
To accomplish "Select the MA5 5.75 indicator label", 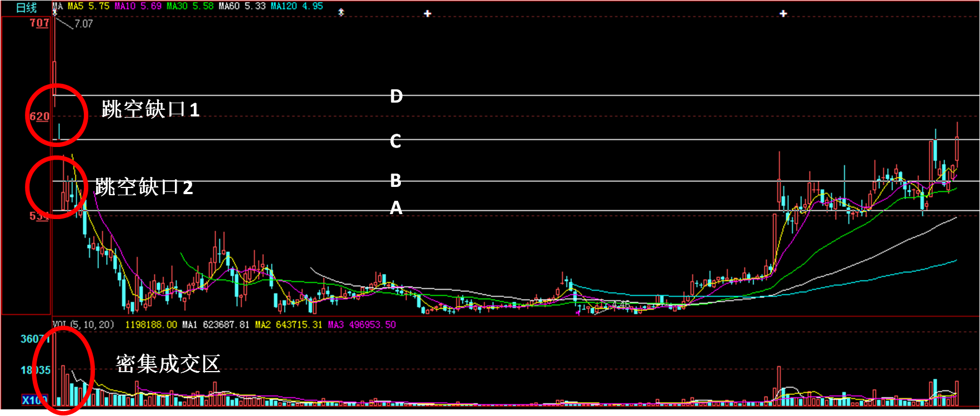I will pyautogui.click(x=88, y=6).
